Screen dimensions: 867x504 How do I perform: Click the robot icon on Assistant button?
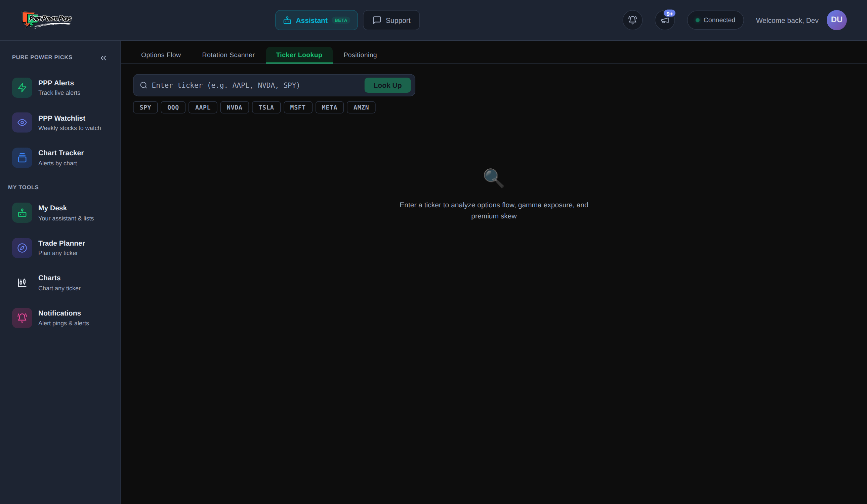point(287,20)
